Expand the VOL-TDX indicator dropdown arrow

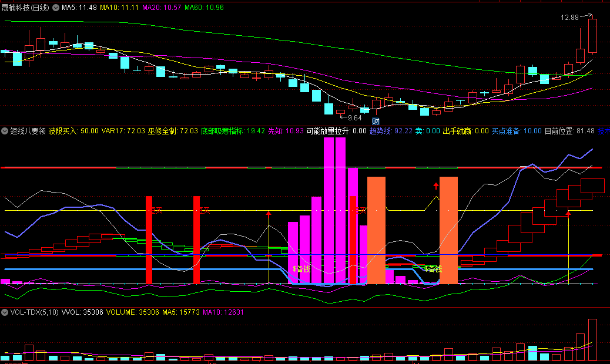point(5,312)
